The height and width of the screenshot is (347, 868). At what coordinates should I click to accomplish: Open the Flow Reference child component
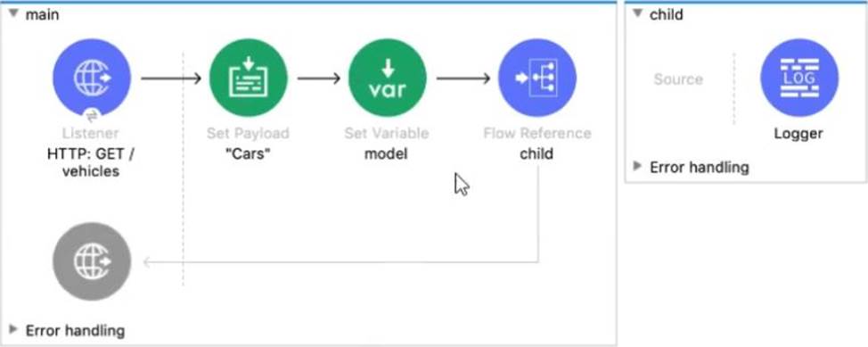pos(537,78)
